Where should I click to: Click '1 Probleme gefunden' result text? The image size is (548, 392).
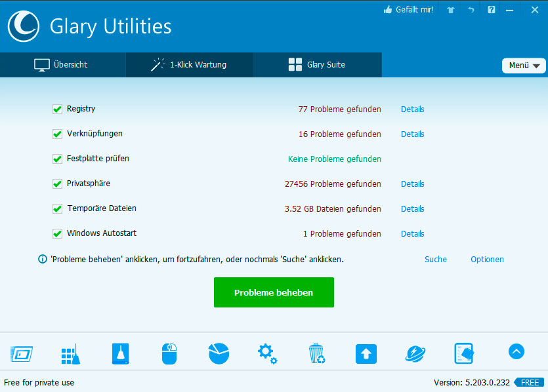point(342,234)
